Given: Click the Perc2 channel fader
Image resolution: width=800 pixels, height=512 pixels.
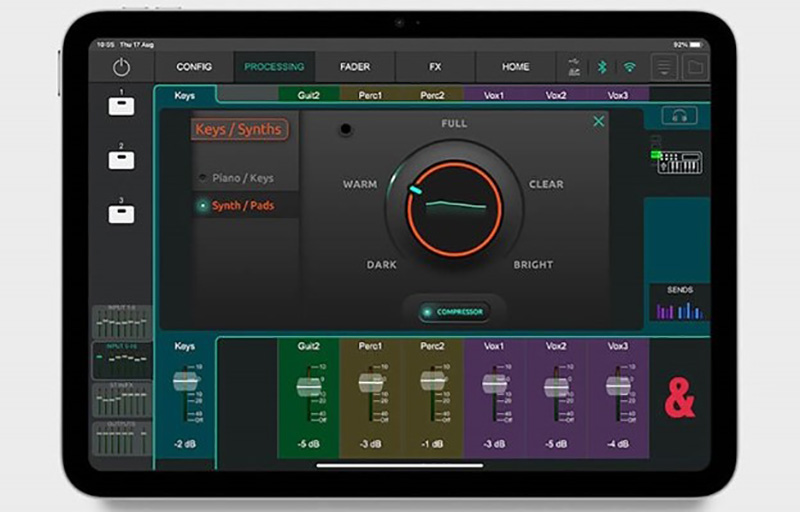Looking at the screenshot, I should pos(433,381).
